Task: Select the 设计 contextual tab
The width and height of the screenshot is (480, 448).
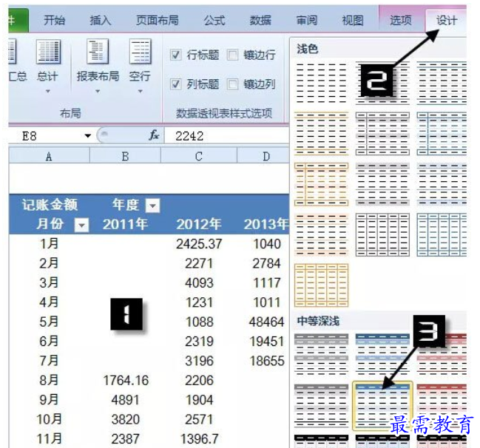Action: [x=447, y=21]
